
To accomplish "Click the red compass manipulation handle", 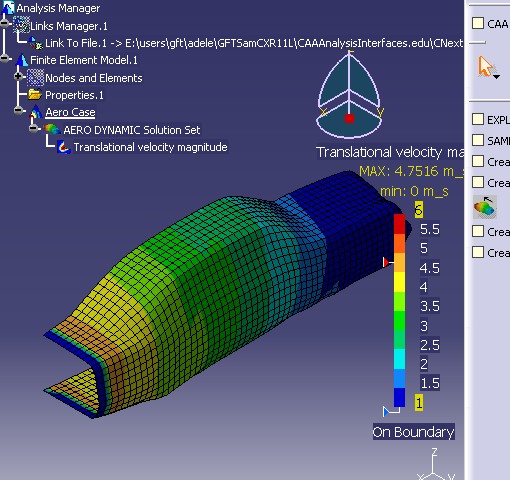I will [349, 119].
